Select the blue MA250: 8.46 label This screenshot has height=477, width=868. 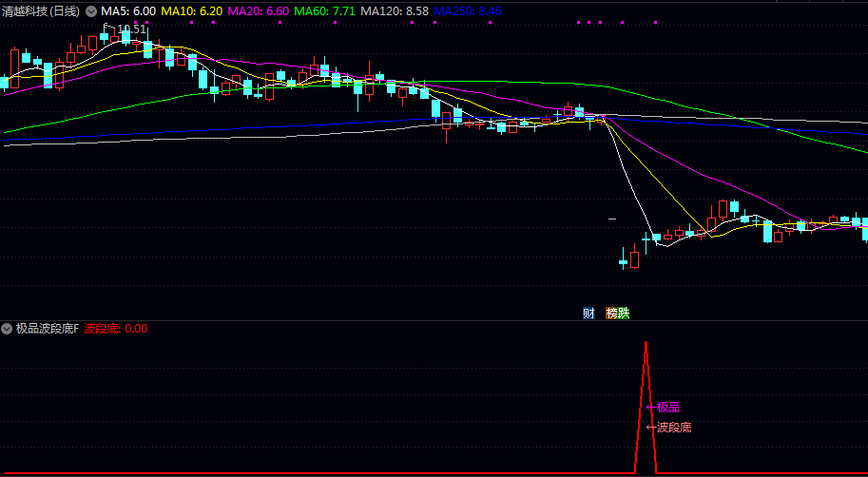(467, 11)
